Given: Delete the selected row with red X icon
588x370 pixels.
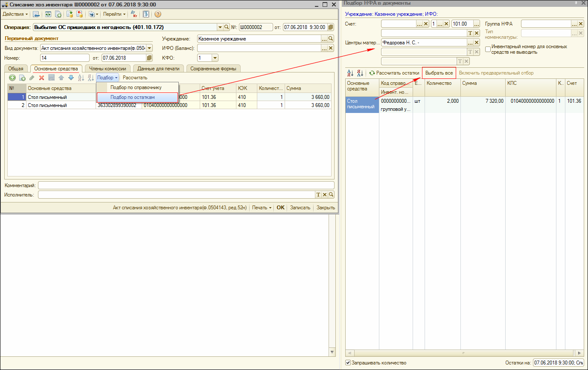Looking at the screenshot, I should 42,78.
